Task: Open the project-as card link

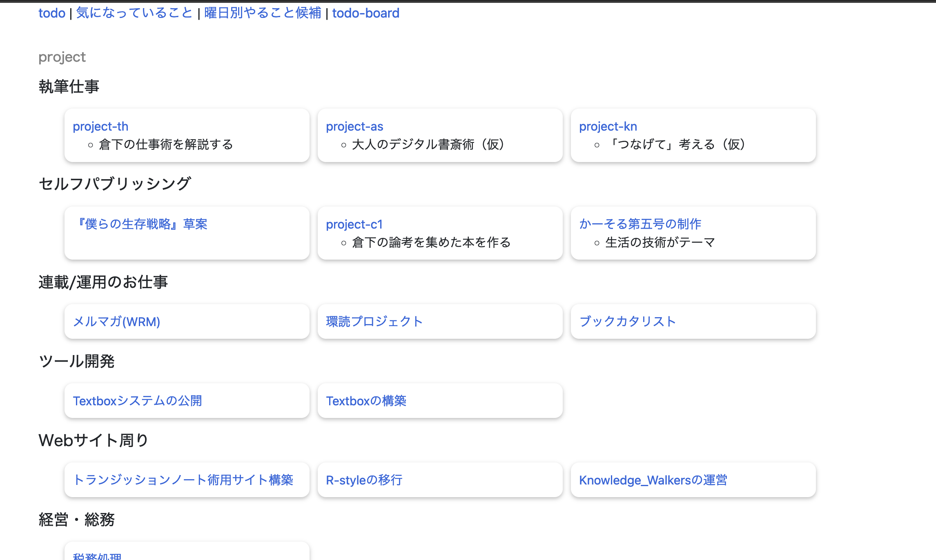Action: tap(354, 127)
